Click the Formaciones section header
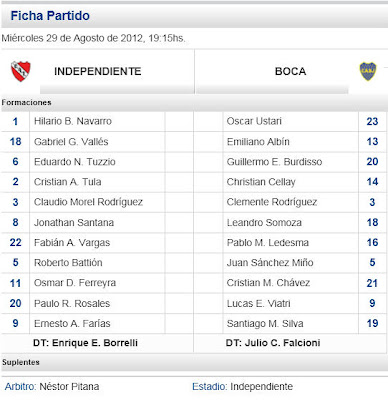Viewport: 388px width, 400px height. [x=26, y=102]
